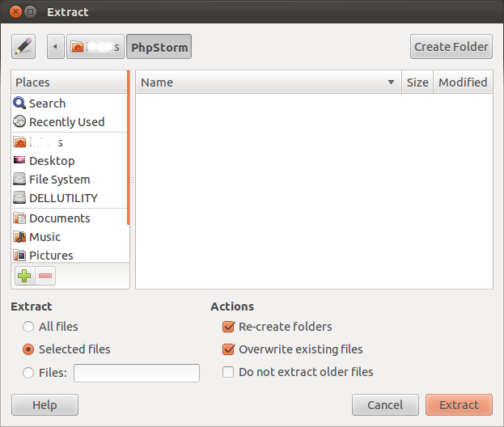Click the Documents folder icon

(19, 218)
